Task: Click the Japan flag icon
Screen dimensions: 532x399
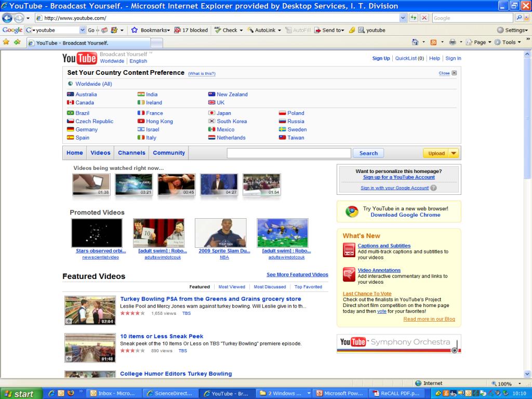Action: click(212, 113)
